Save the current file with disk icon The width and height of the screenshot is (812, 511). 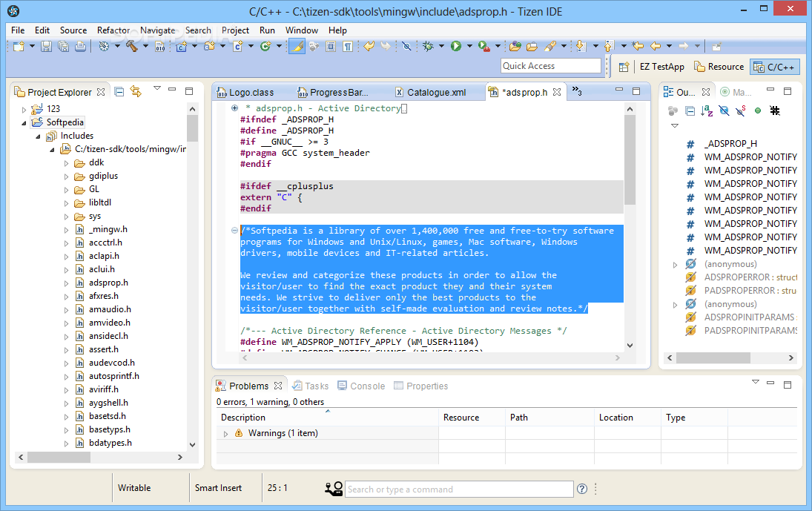point(46,47)
